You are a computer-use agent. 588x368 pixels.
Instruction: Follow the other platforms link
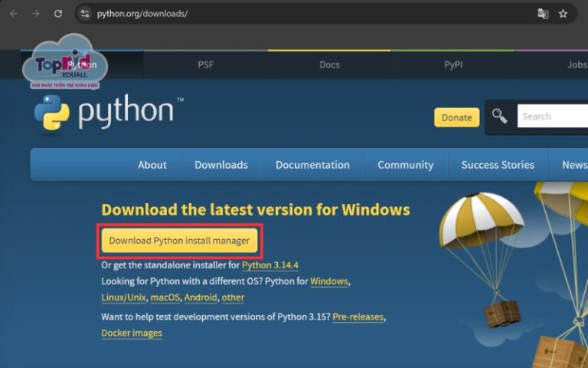click(233, 297)
